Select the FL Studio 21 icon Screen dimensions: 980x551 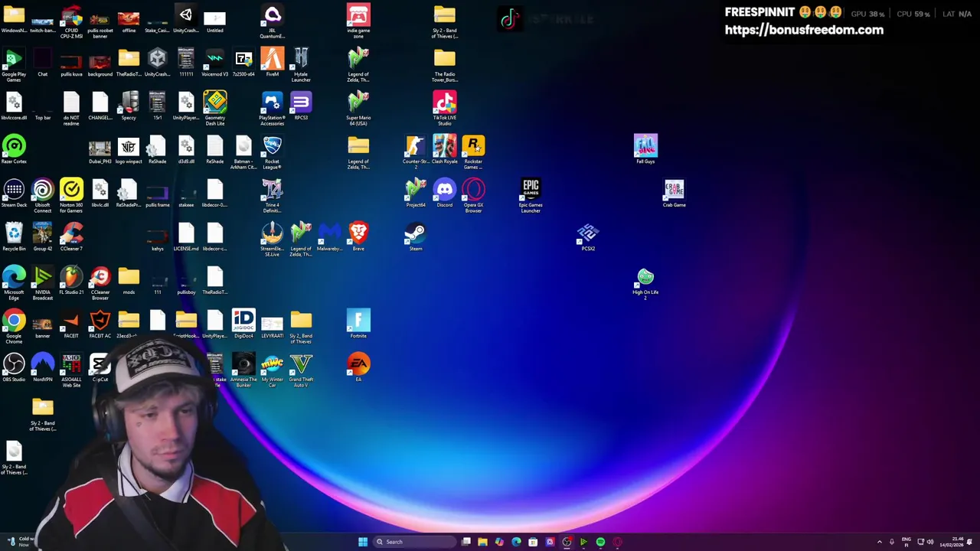(71, 281)
